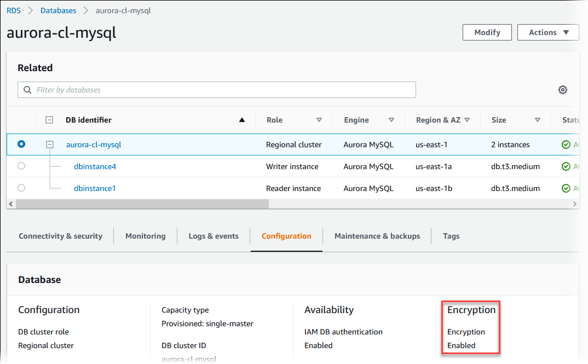
Task: Open the Actions dropdown
Action: click(548, 32)
